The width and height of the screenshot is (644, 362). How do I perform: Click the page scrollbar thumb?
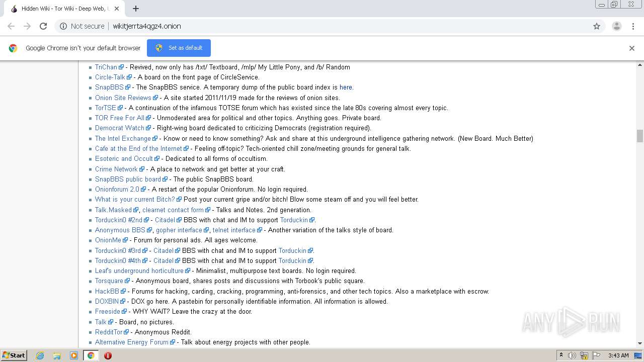click(640, 136)
